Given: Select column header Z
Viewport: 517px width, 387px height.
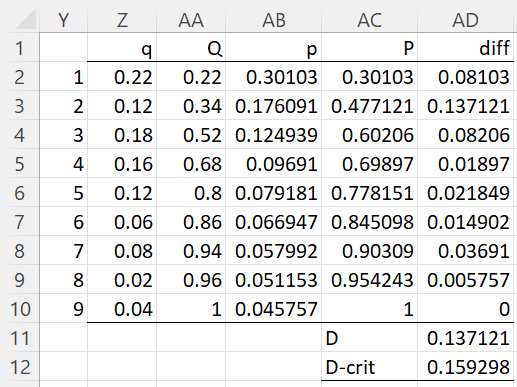Looking at the screenshot, I should (122, 20).
